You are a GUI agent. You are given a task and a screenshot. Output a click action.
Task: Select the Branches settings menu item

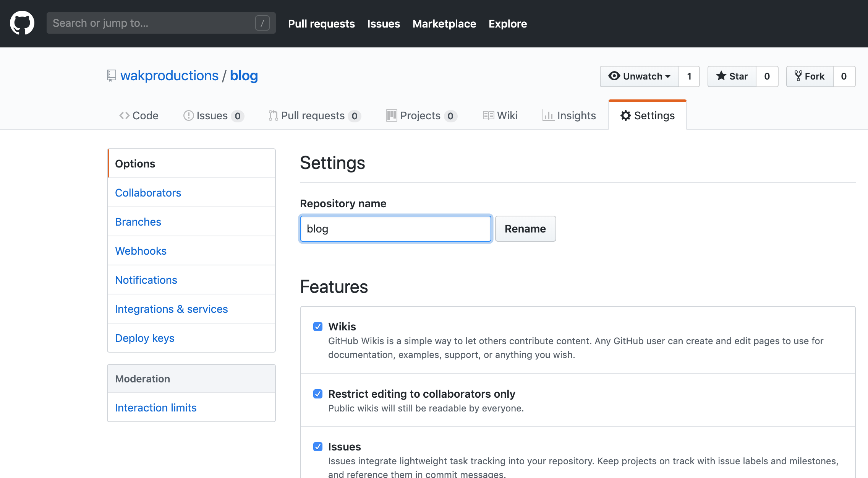(138, 221)
